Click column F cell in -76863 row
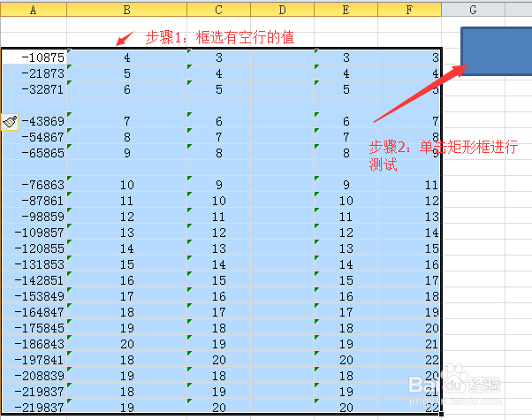532x420 pixels. tap(409, 185)
